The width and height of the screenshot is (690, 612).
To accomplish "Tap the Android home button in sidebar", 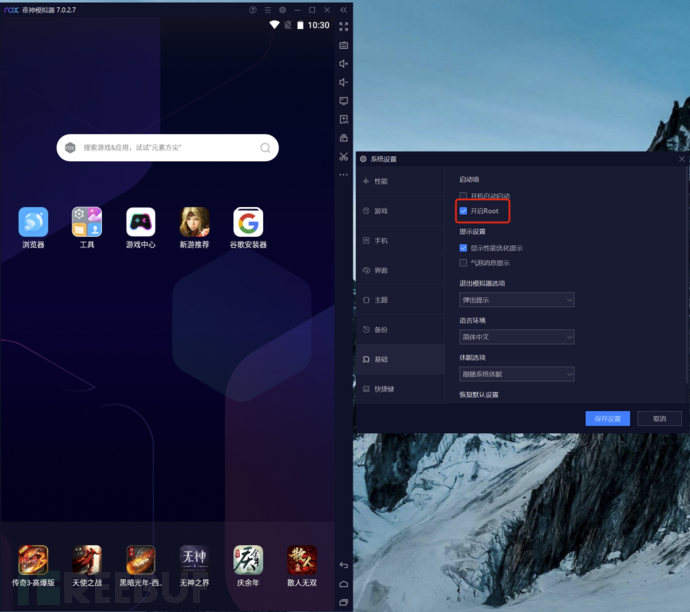I will coord(344,584).
